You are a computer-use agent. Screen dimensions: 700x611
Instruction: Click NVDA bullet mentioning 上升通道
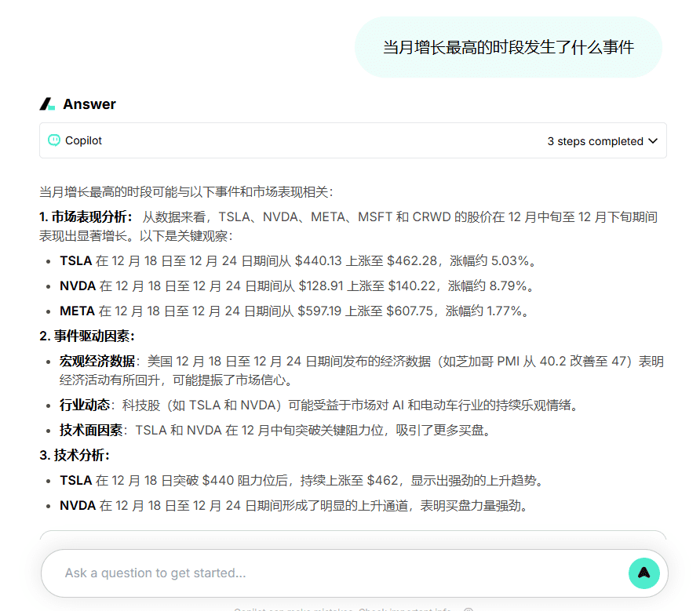pyautogui.click(x=294, y=505)
